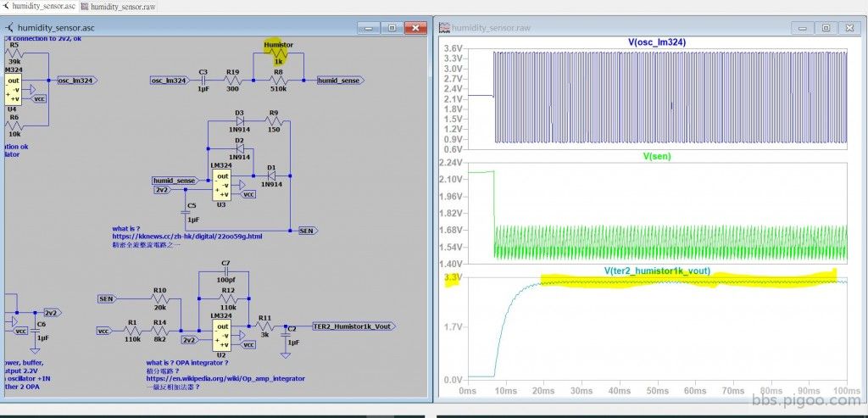
Task: Select the D2 diode symbol
Action: tap(239, 148)
